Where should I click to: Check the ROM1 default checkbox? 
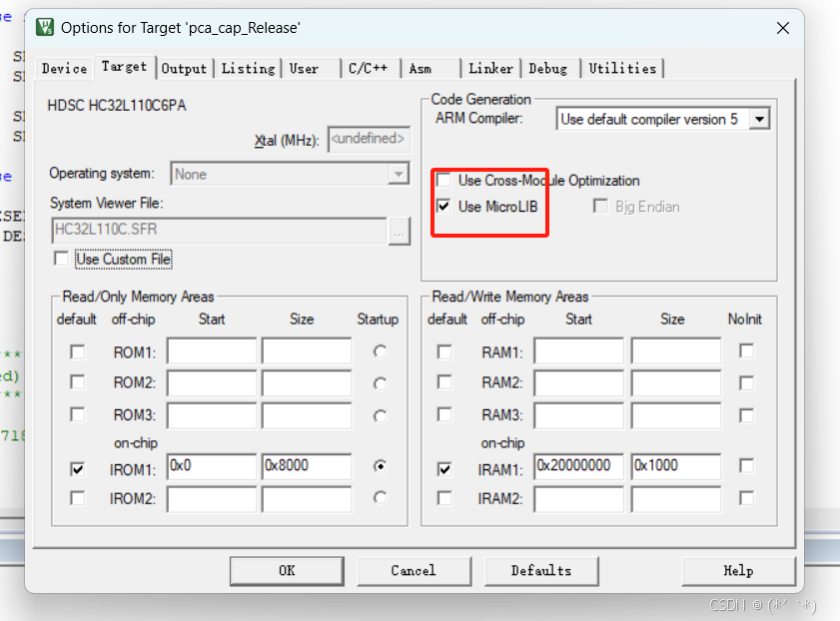pyautogui.click(x=77, y=352)
